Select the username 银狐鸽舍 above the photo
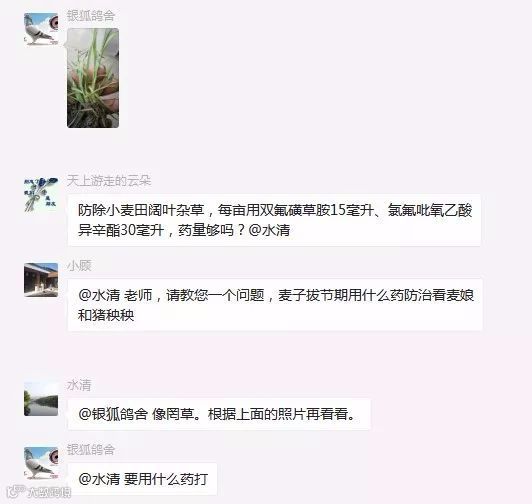 (x=91, y=16)
